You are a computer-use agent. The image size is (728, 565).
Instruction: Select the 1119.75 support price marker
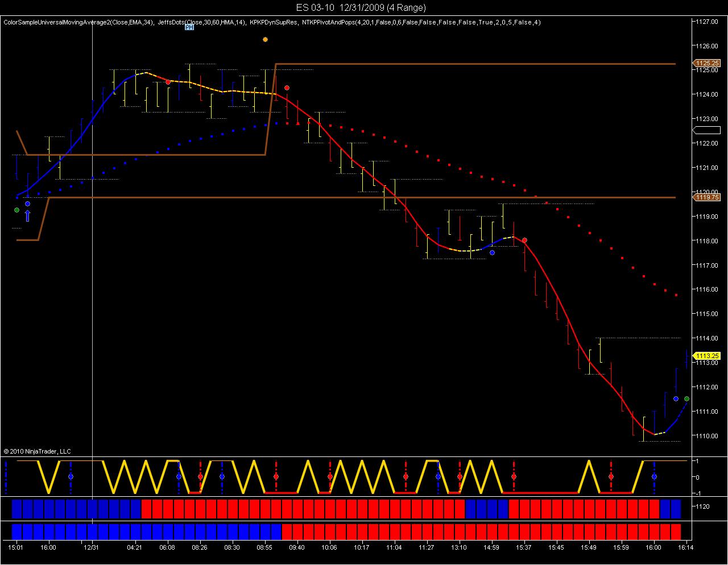(706, 197)
